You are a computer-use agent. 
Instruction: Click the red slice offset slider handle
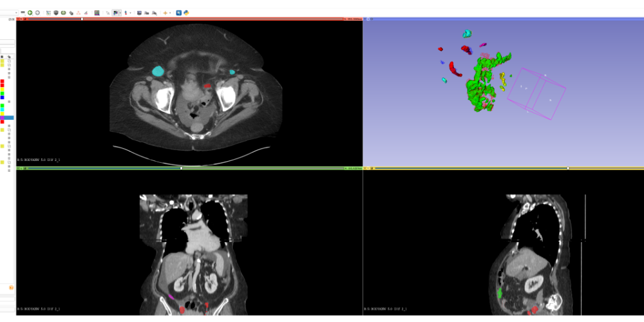(x=82, y=19)
